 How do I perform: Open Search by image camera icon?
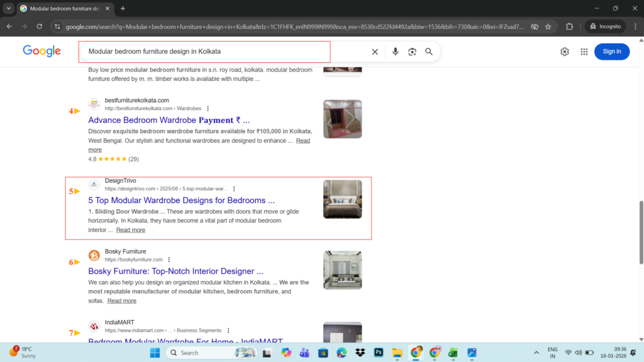tap(412, 52)
